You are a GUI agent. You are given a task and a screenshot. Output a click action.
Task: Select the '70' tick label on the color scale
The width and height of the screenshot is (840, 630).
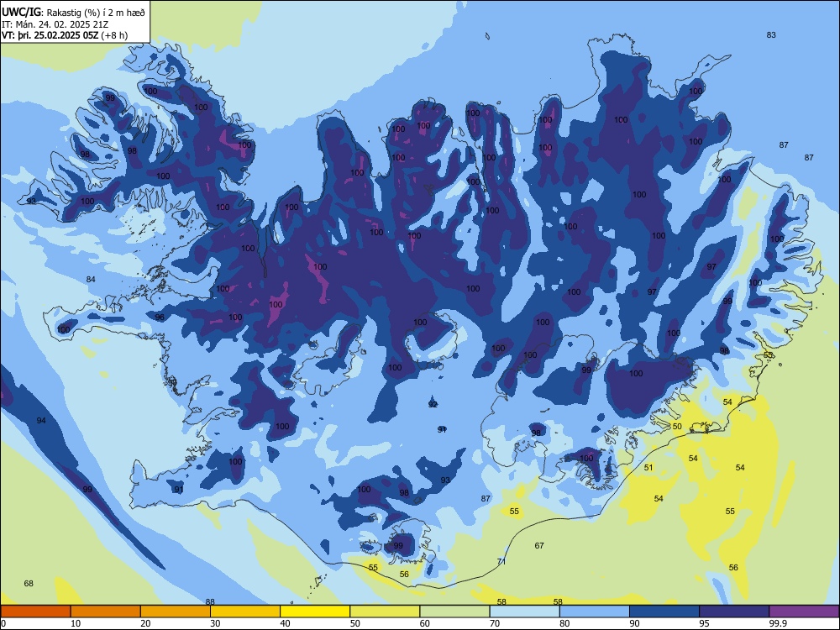pos(495,623)
